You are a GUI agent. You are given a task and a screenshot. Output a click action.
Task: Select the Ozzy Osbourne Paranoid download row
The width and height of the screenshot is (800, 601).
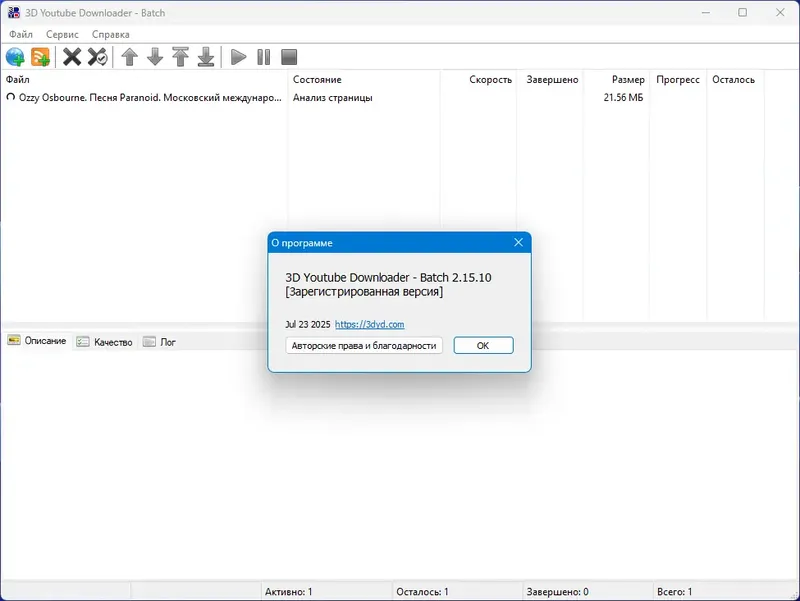(383, 97)
